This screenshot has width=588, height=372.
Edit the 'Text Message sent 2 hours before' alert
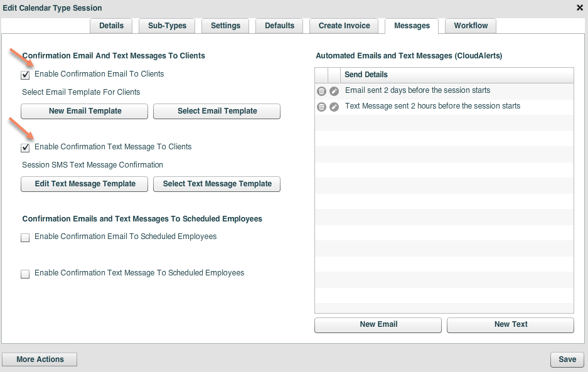pos(334,106)
